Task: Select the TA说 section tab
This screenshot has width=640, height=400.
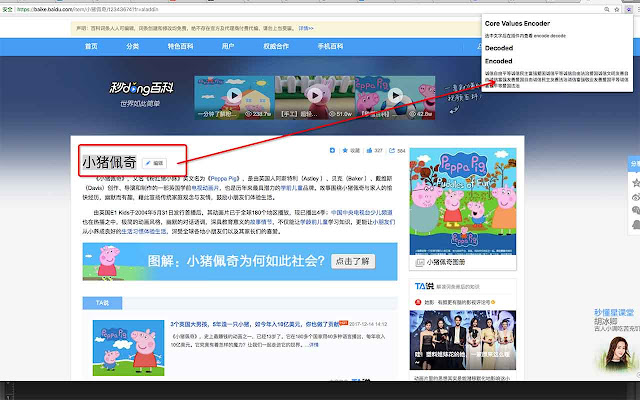Action: pos(102,303)
